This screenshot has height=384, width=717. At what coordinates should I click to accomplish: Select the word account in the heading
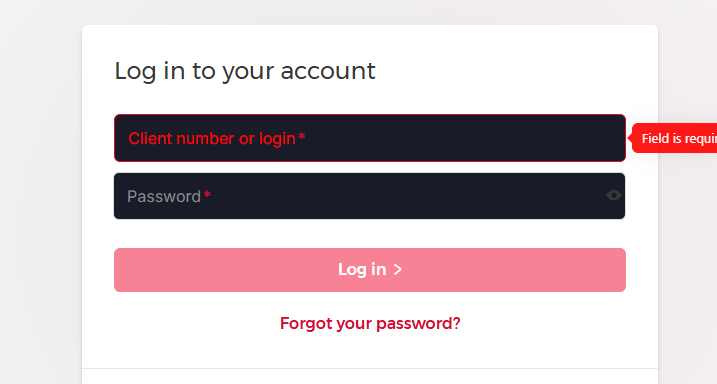pos(328,71)
